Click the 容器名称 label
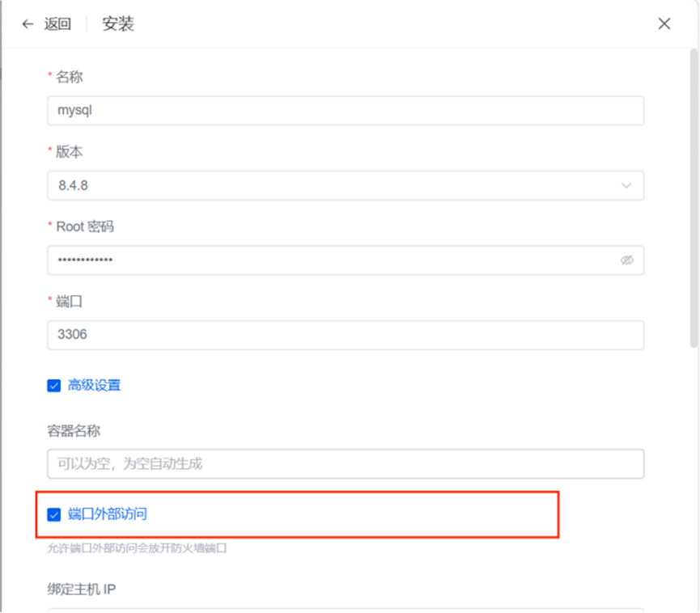 coord(74,431)
